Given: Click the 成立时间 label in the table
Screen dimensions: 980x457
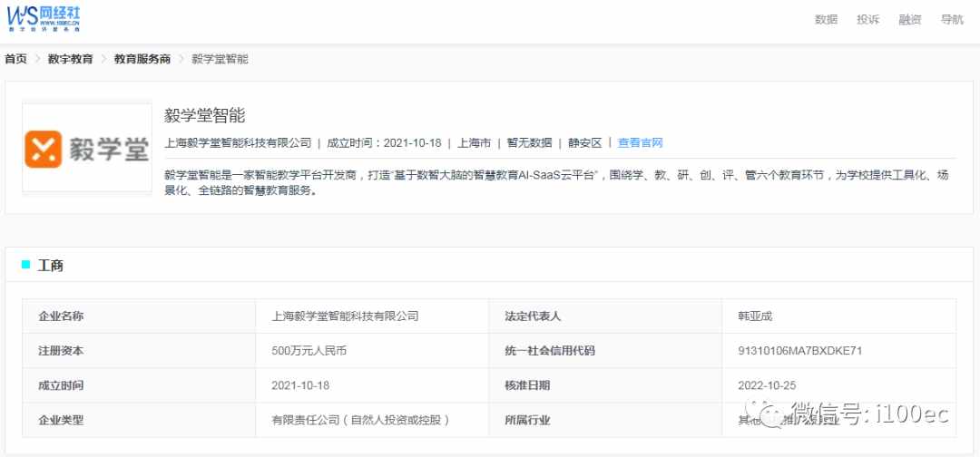Looking at the screenshot, I should click(61, 386).
